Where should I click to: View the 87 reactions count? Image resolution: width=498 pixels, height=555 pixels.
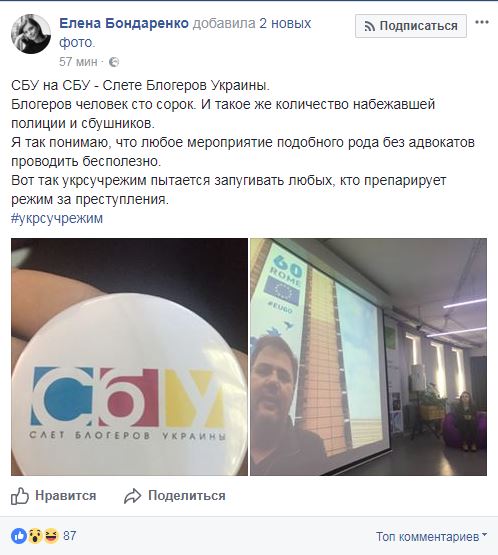point(70,536)
